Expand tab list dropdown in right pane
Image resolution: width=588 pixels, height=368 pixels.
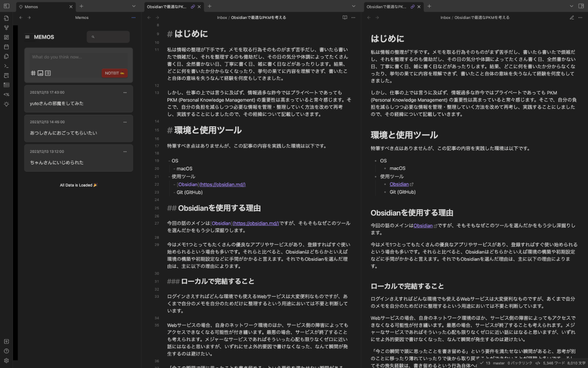[x=571, y=6]
